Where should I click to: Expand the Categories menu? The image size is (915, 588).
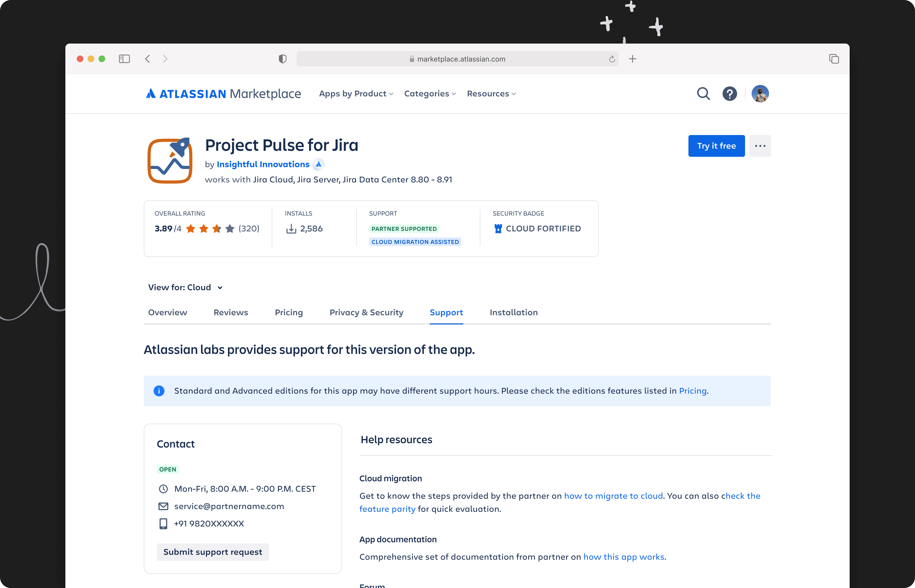click(430, 94)
